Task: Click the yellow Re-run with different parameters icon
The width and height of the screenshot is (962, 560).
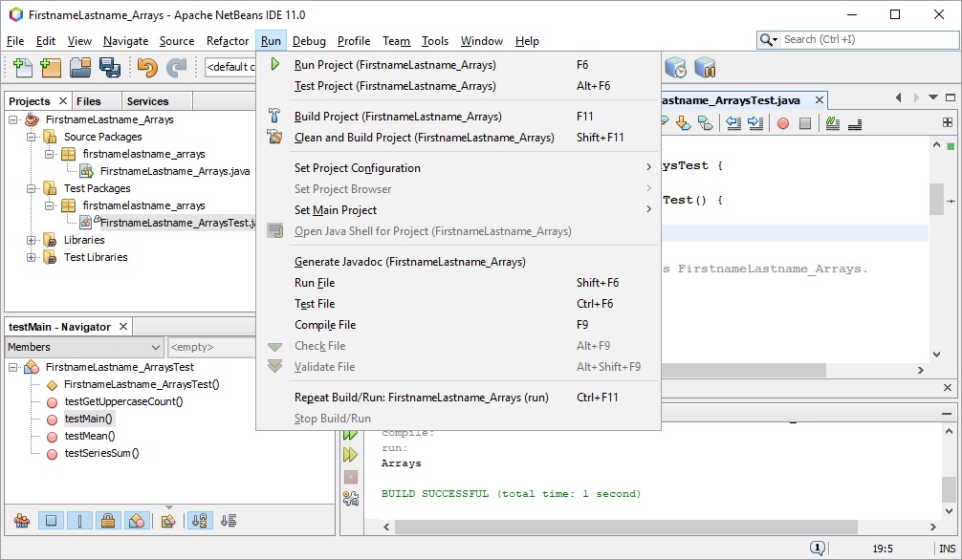Action: point(350,455)
